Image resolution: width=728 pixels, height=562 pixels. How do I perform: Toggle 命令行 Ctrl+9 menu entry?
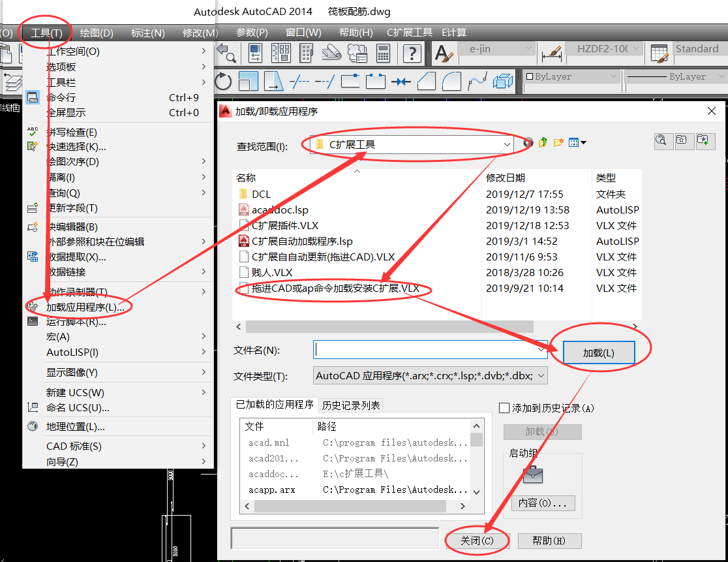click(x=118, y=97)
